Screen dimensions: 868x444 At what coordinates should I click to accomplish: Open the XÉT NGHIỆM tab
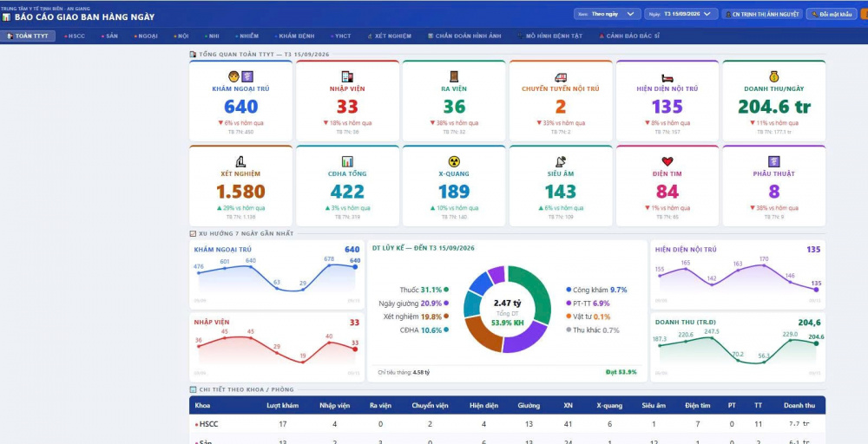pyautogui.click(x=389, y=36)
